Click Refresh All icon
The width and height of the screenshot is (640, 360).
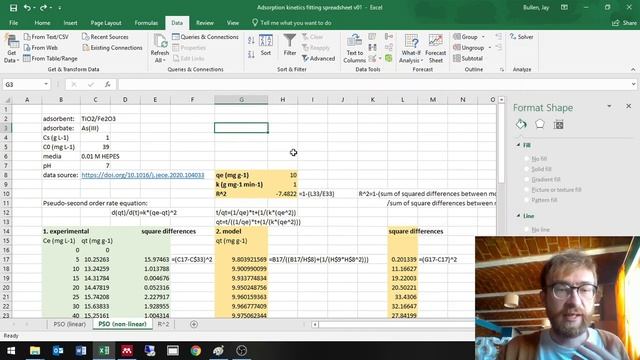click(x=160, y=49)
